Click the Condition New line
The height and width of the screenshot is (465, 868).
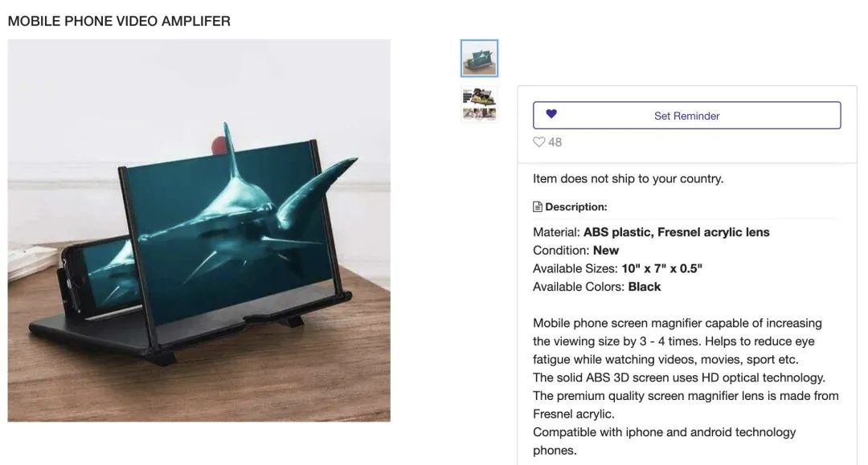575,251
